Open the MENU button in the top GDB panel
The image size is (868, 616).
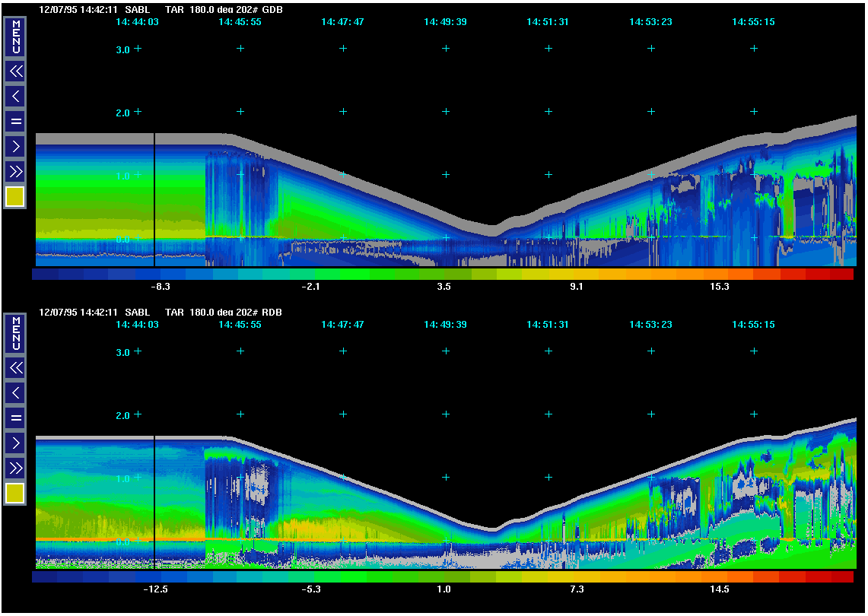(x=15, y=37)
